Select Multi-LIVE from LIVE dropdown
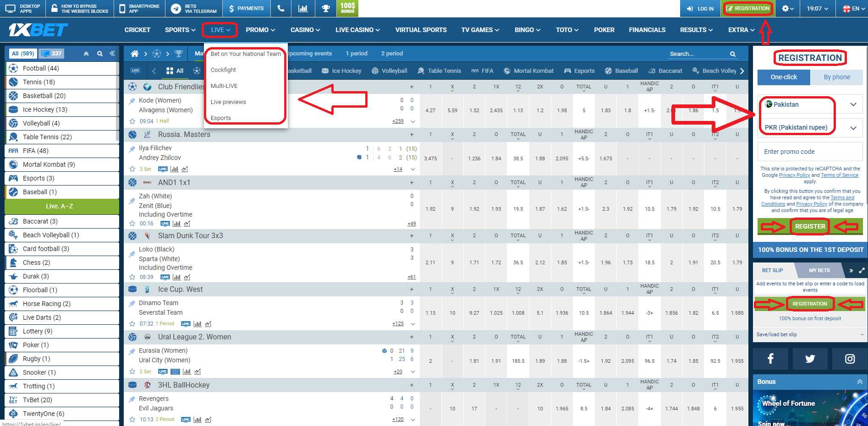The height and width of the screenshot is (426, 868). (x=224, y=86)
